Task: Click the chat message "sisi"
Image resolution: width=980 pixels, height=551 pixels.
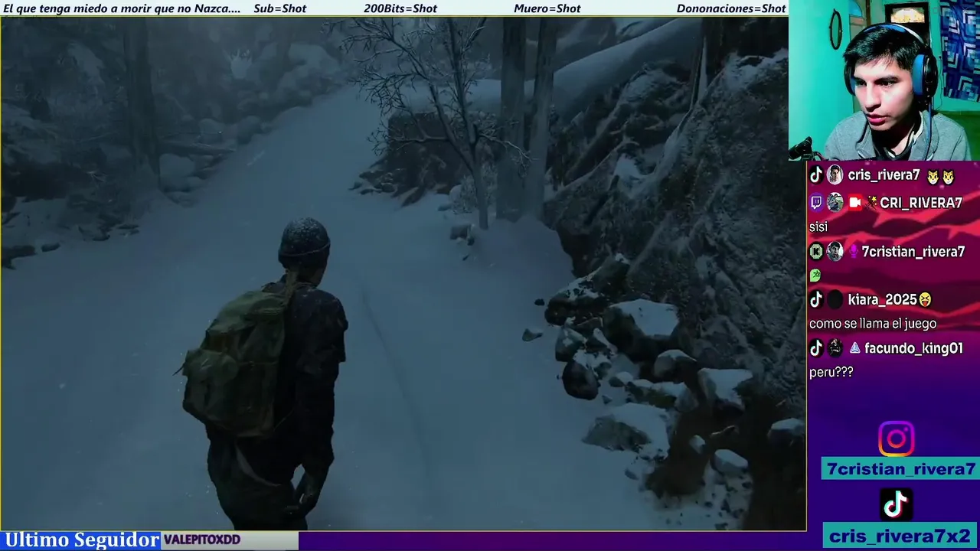Action: point(818,227)
